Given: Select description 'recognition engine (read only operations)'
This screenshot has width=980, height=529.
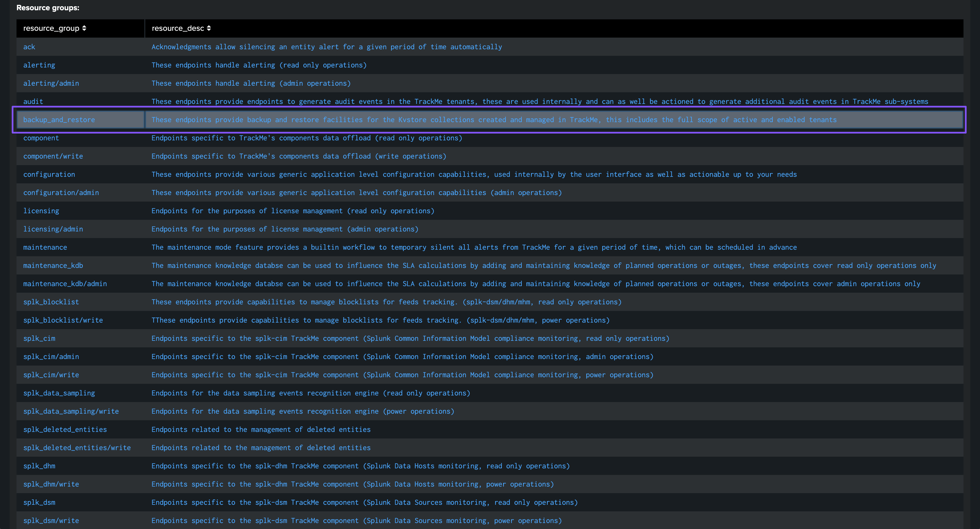Looking at the screenshot, I should (x=311, y=393).
